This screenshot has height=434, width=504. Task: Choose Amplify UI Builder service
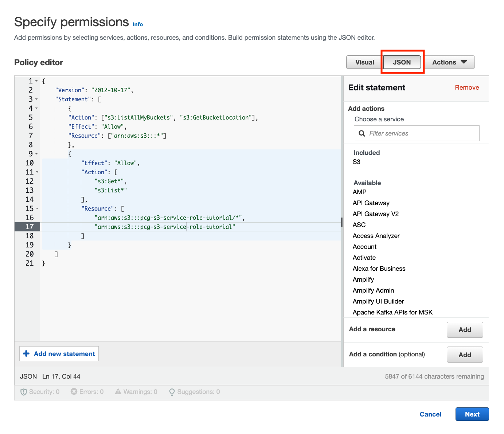coord(378,301)
